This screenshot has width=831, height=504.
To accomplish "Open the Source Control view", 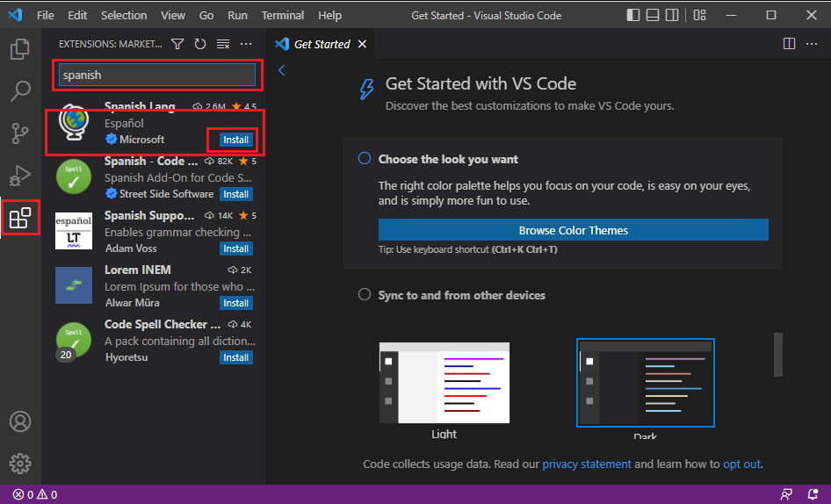I will pos(20,133).
